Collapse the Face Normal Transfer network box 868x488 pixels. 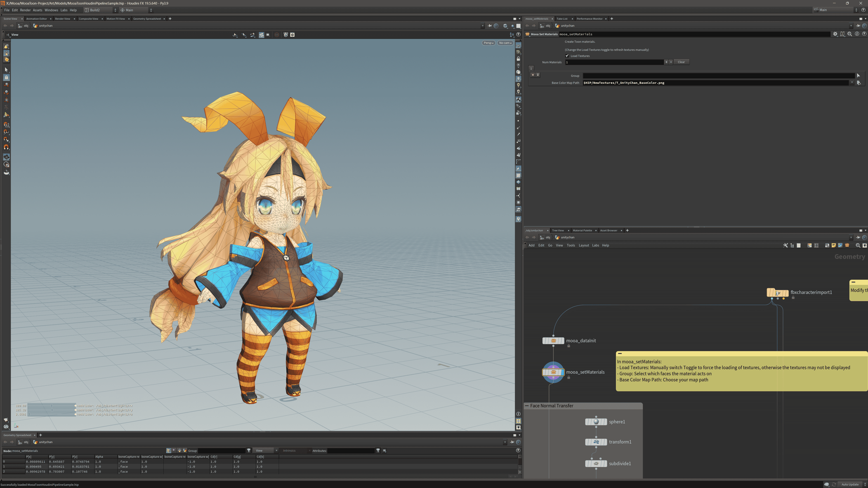[x=527, y=406]
